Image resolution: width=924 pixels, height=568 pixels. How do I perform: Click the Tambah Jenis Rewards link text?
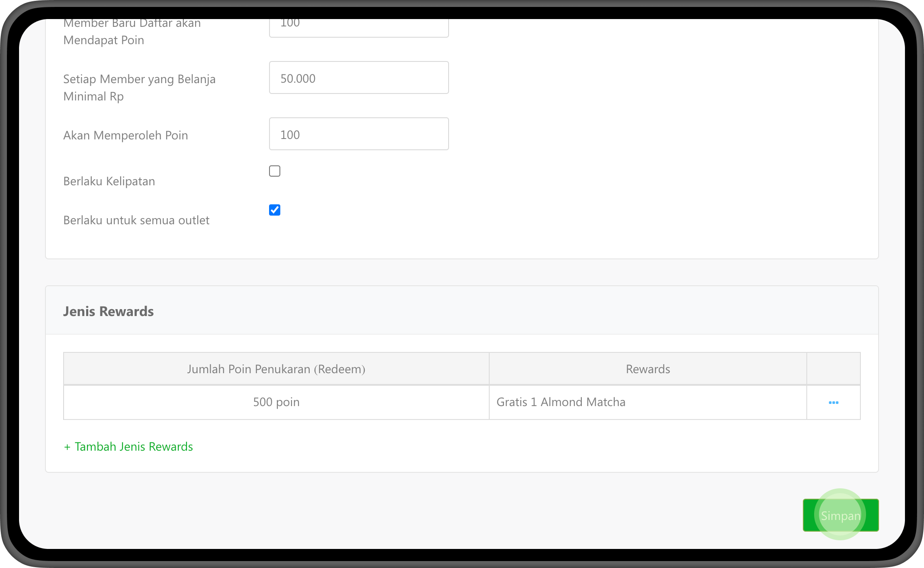click(134, 447)
